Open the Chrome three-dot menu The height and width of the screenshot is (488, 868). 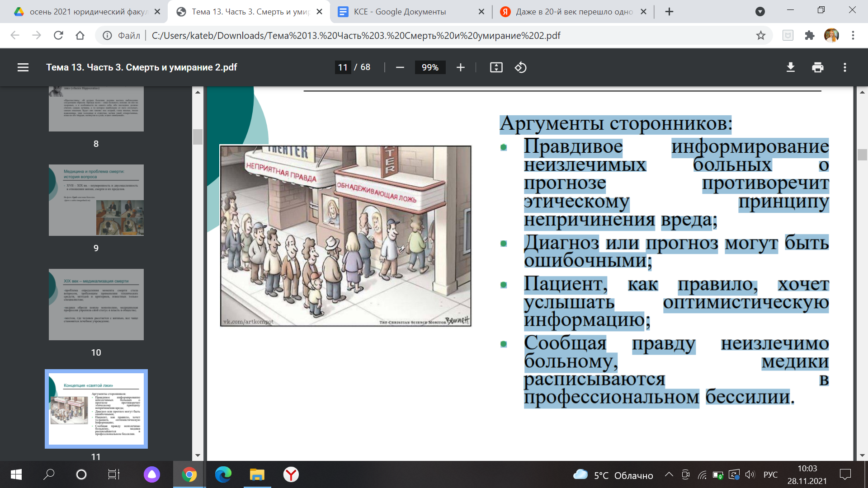(853, 35)
